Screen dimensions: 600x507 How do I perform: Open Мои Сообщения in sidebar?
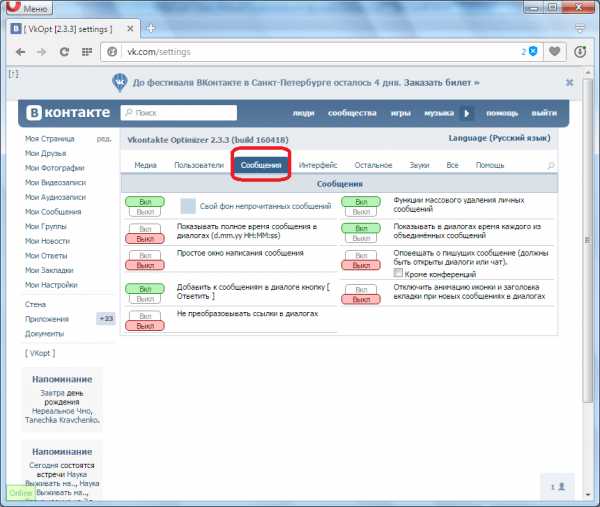53,212
